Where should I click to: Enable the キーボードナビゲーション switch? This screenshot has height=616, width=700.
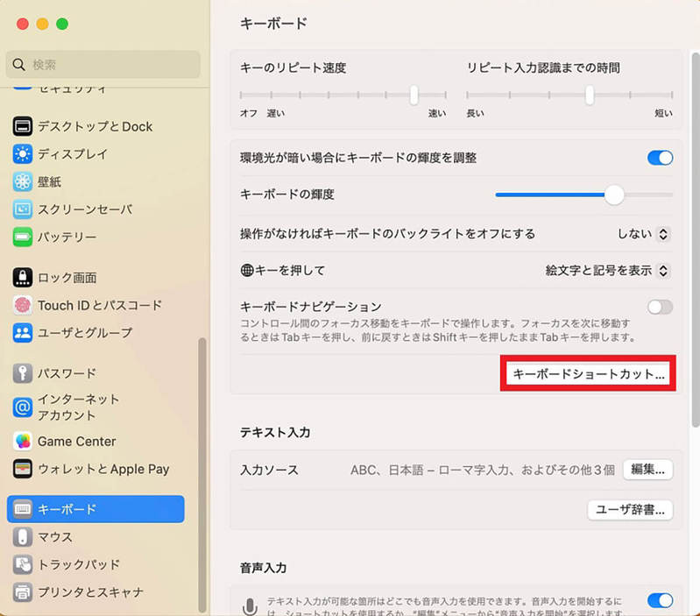click(x=660, y=307)
